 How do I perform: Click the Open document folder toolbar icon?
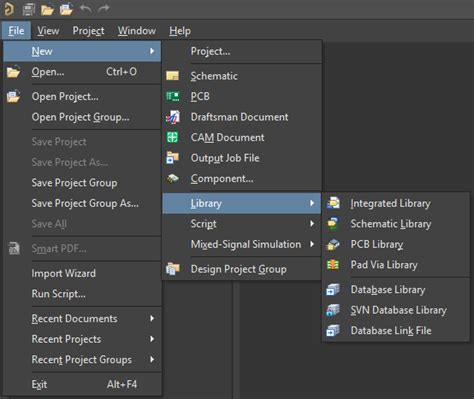click(x=47, y=10)
